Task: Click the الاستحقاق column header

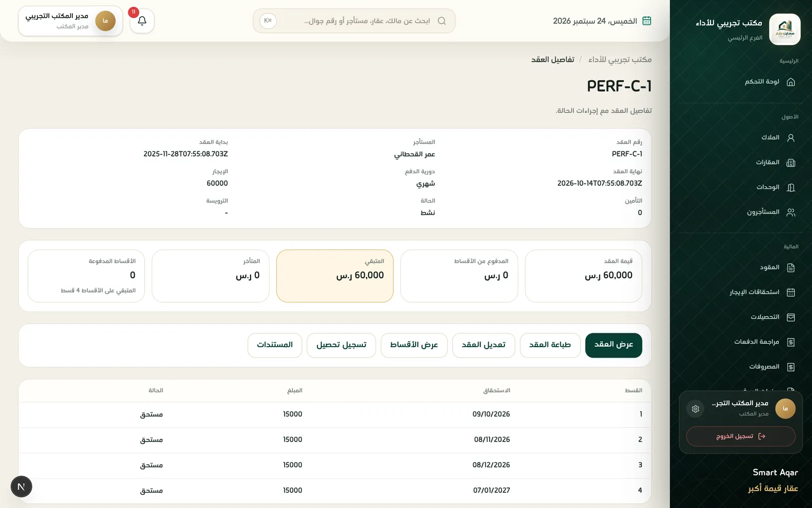Action: point(497,391)
